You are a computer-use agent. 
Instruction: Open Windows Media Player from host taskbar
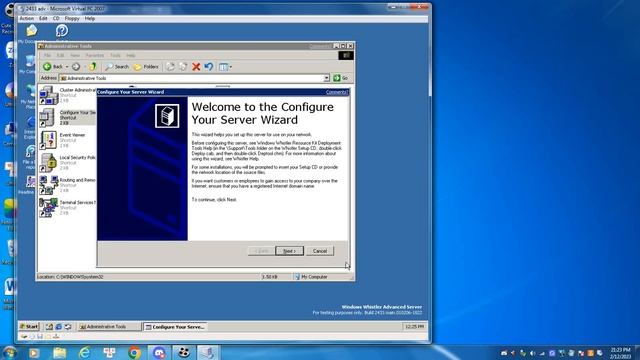(x=34, y=353)
